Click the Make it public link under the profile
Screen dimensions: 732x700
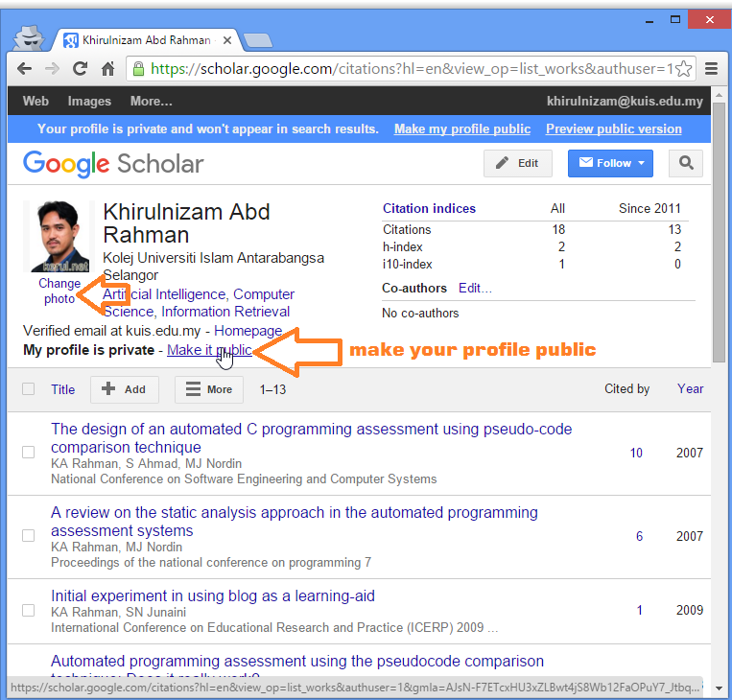[x=209, y=350]
